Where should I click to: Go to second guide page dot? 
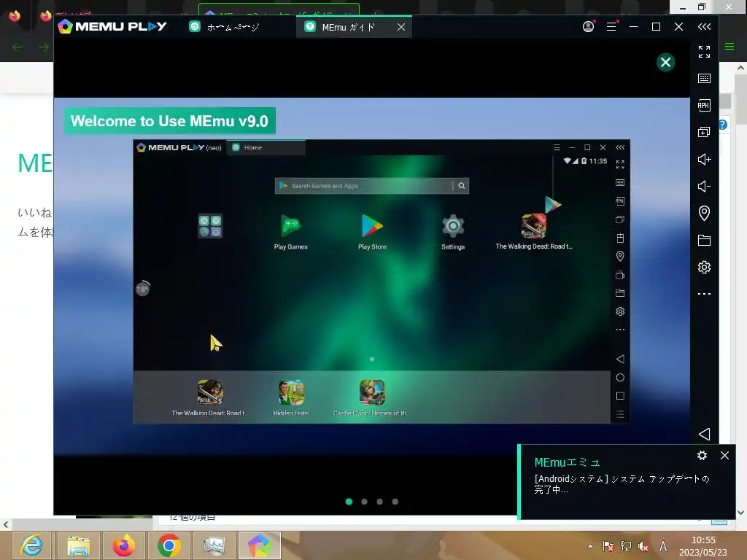coord(365,502)
